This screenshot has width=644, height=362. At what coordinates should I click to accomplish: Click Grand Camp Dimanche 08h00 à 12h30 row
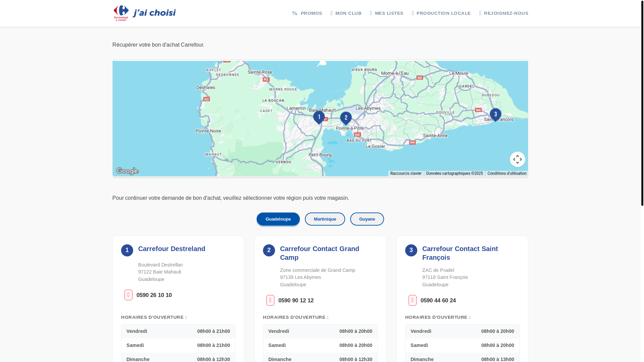click(320, 357)
